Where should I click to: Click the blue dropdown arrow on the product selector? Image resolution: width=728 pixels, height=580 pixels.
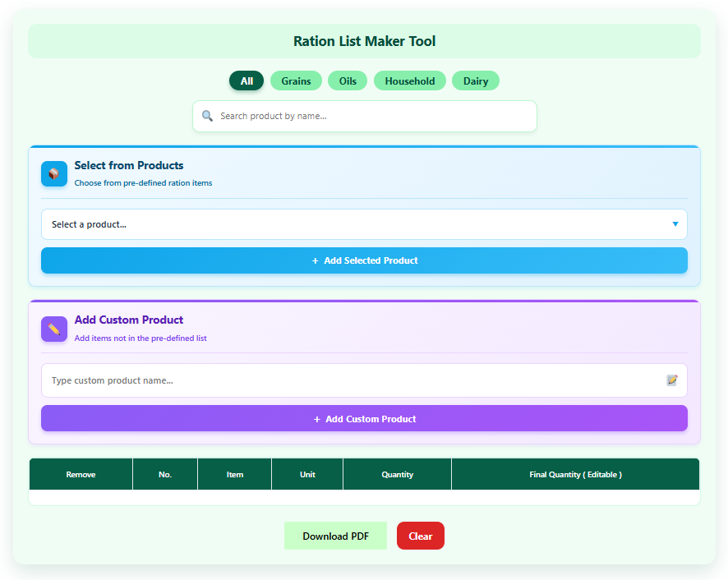(675, 224)
